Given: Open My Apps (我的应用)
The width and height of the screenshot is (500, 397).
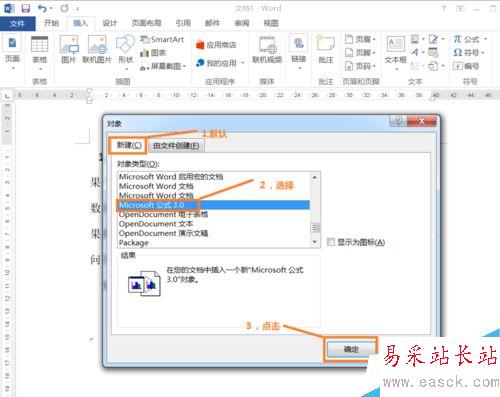Looking at the screenshot, I should (217, 63).
